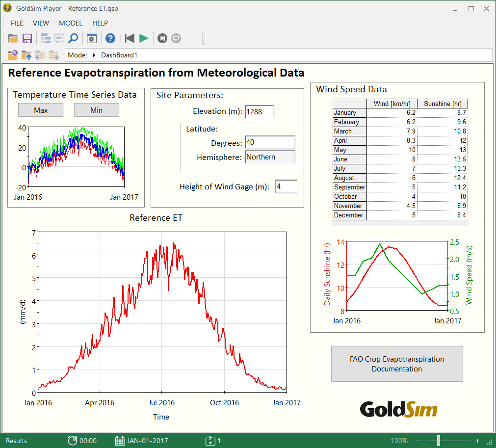The width and height of the screenshot is (496, 448).
Task: Go up one container level folder icon
Action: tap(26, 55)
